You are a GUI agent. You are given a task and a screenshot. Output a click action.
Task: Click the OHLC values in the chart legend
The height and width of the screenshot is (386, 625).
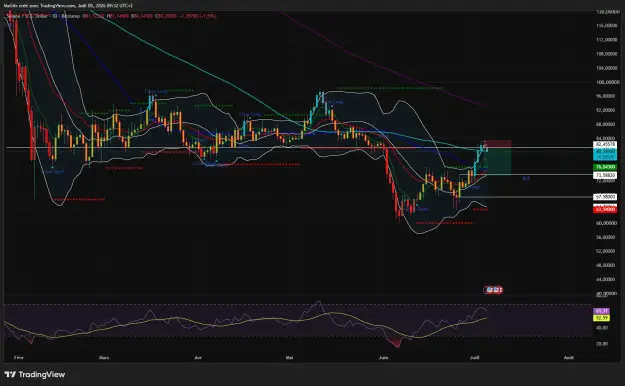coord(149,16)
